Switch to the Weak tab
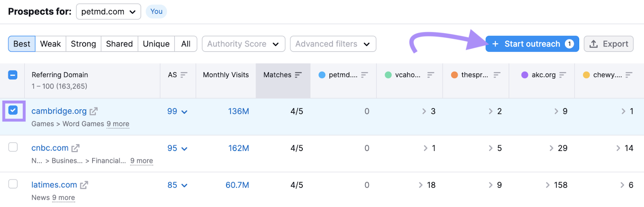This screenshot has width=644, height=207. (x=50, y=44)
